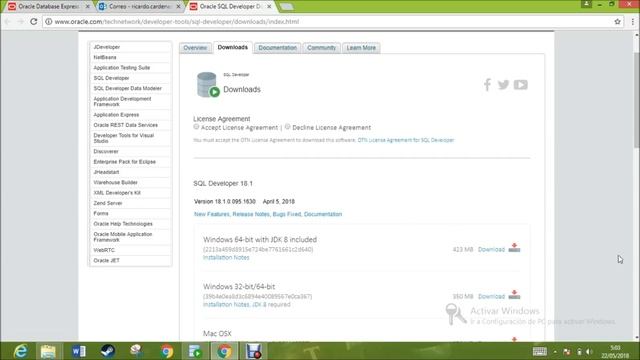
Task: Switch to the Correo browser tab
Action: click(x=139, y=7)
